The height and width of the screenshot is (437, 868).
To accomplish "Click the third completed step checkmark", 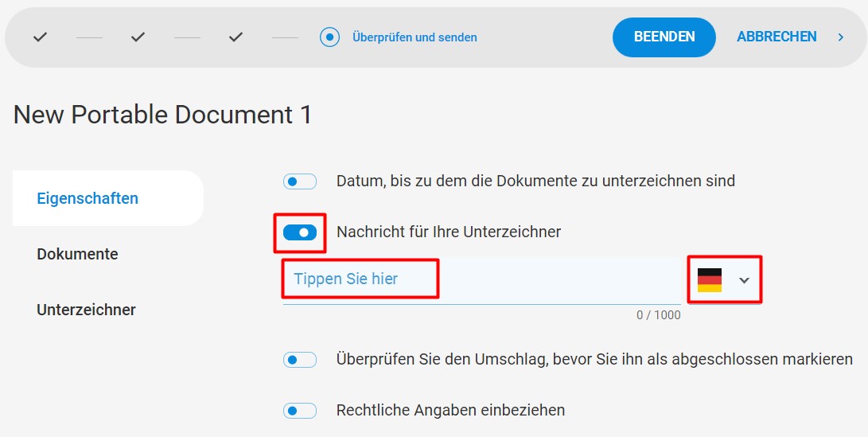I will (x=235, y=37).
